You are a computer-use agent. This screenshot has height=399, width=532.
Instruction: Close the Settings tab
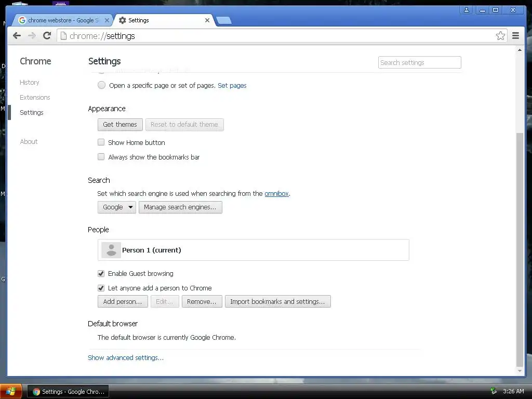[207, 20]
